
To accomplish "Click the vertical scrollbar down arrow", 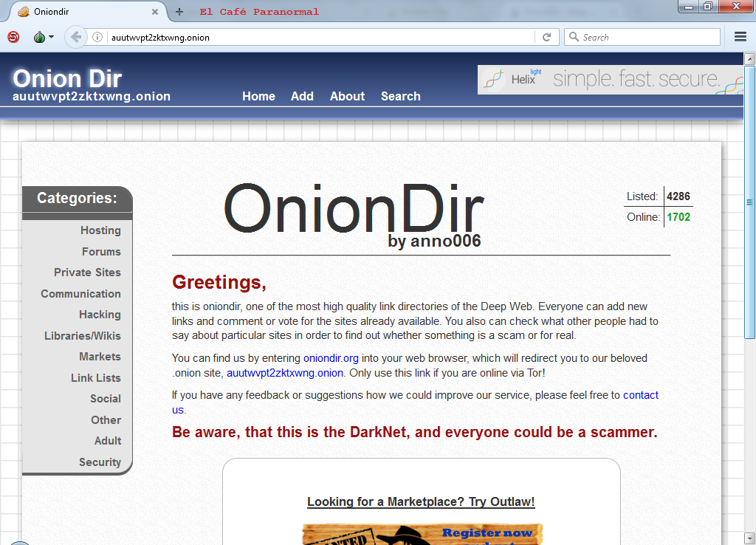I will coord(750,538).
